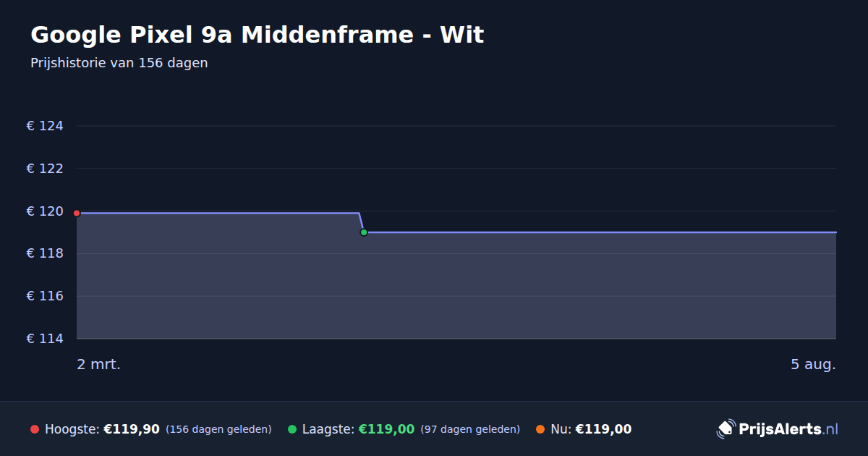This screenshot has width=868, height=456.
Task: Click the red Hoogste legend dot
Action: (35, 429)
